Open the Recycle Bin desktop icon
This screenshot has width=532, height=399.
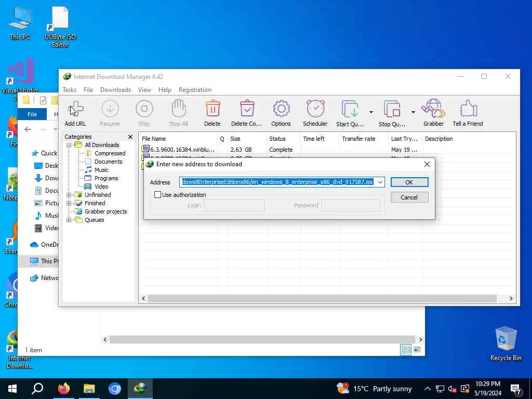pyautogui.click(x=506, y=344)
